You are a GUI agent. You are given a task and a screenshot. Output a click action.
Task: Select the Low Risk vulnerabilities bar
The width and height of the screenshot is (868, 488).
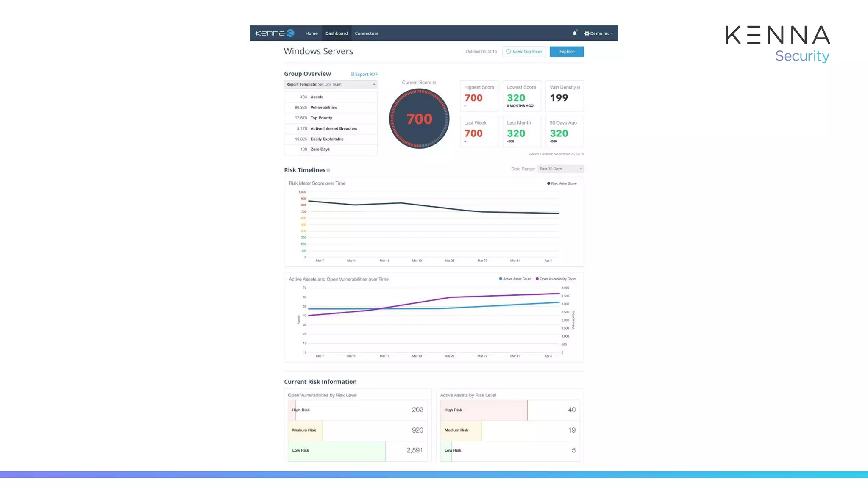tap(337, 451)
